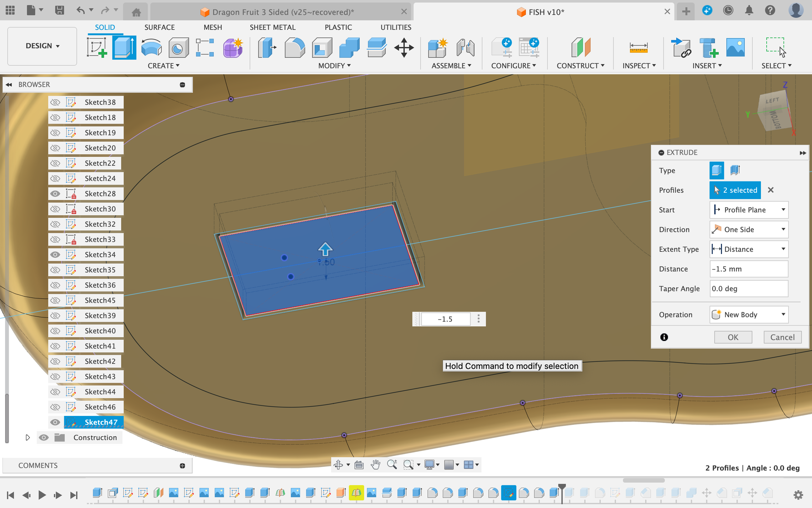
Task: Click the Taper Angle input field
Action: coord(749,289)
